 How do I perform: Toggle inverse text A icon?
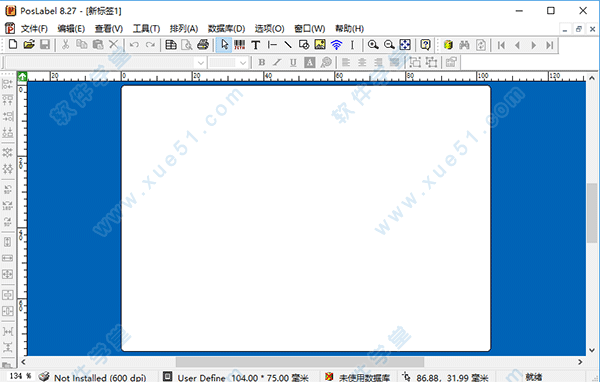[x=309, y=62]
